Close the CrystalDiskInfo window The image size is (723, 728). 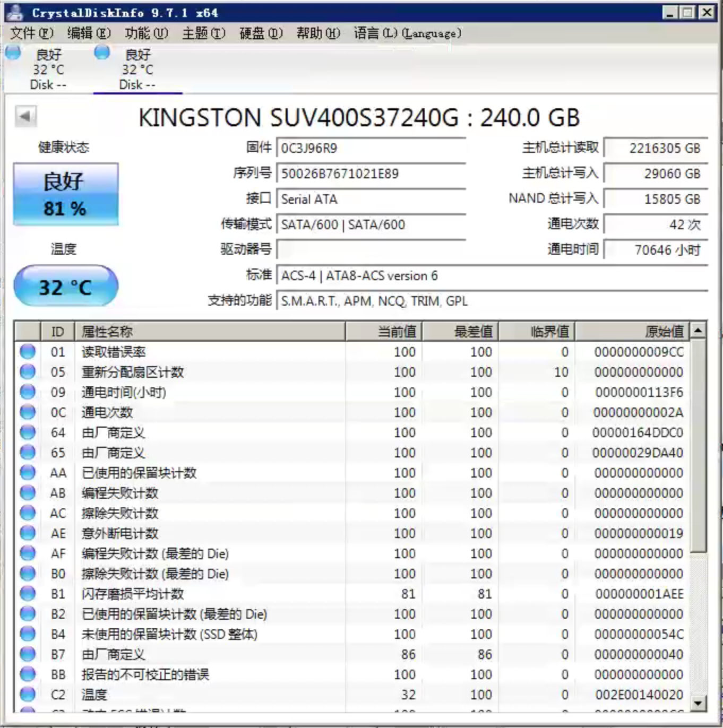point(707,12)
